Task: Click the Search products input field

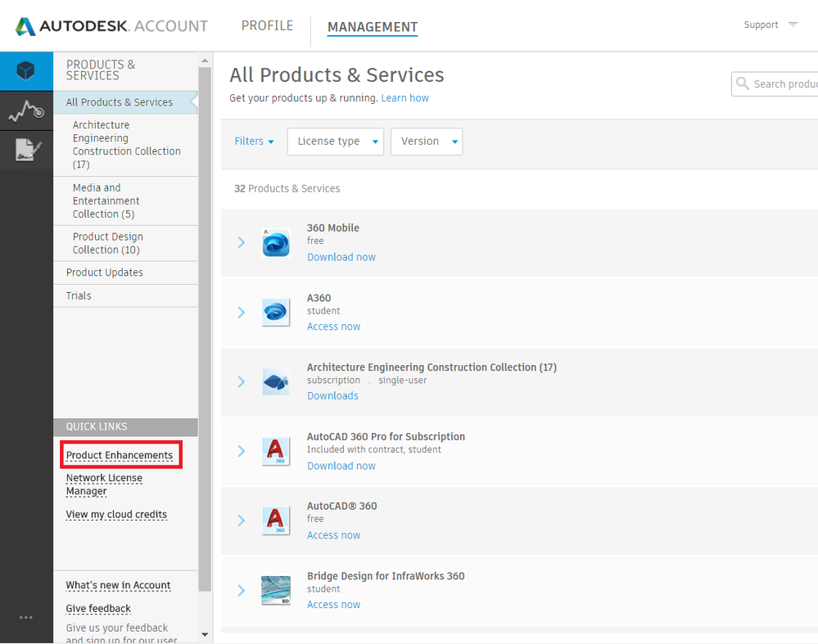Action: pos(775,84)
